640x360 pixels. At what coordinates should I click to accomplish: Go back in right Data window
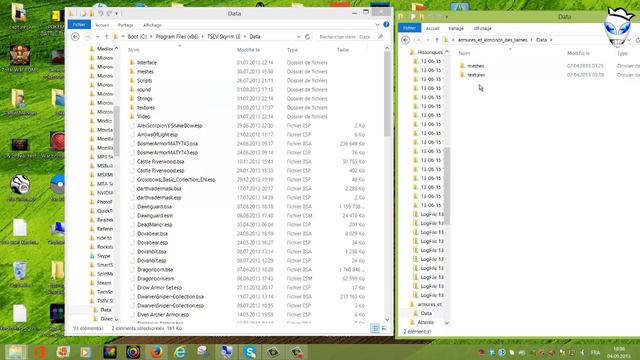point(405,40)
